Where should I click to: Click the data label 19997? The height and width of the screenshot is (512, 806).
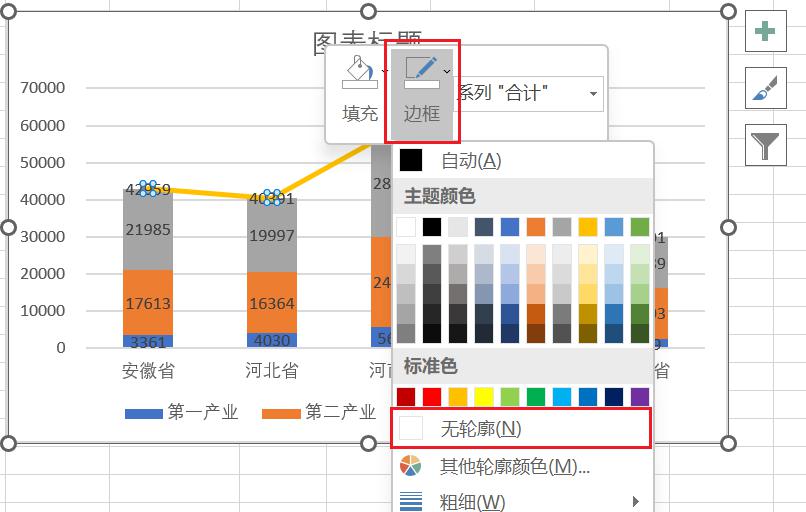tap(272, 235)
